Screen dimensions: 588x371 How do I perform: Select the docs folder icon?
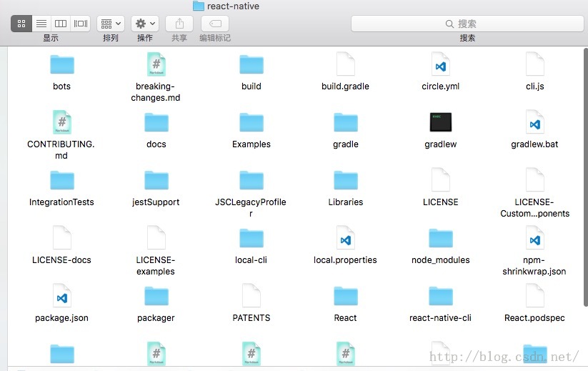(x=156, y=122)
